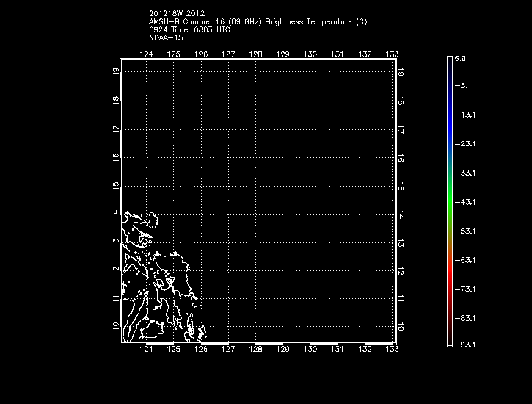This screenshot has width=532, height=404.
Task: Click latitude label 15 on the left axis
Action: 116,187
